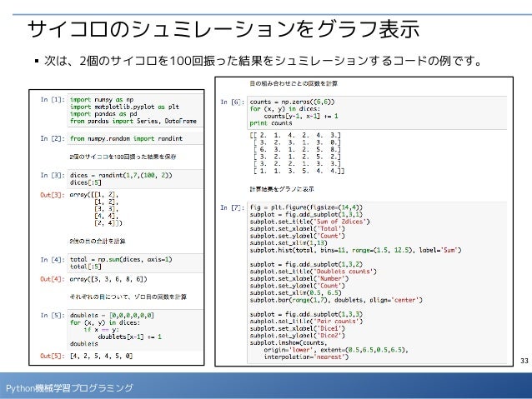The height and width of the screenshot is (399, 532).
Task: Click the line with origin='lower', extent=
Action: (336, 350)
